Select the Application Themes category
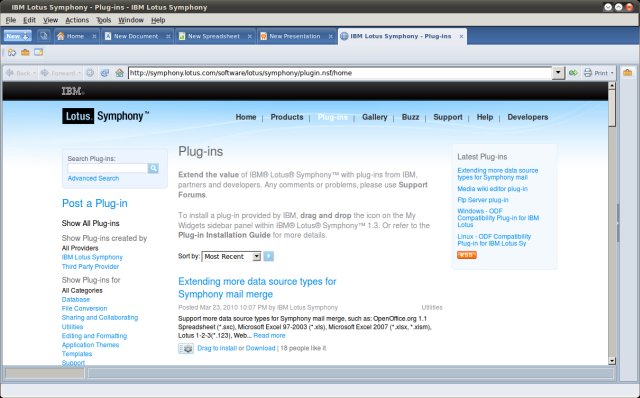The height and width of the screenshot is (398, 640). tap(90, 345)
